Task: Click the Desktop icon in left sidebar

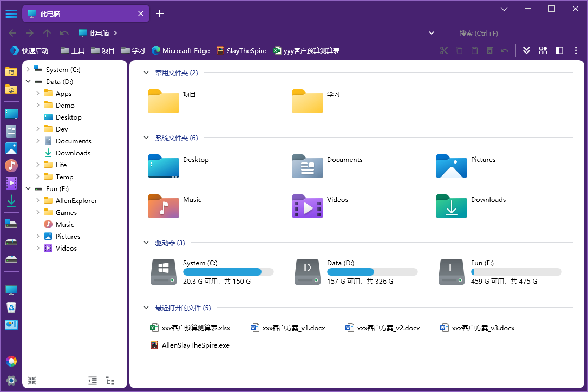Action: click(11, 114)
